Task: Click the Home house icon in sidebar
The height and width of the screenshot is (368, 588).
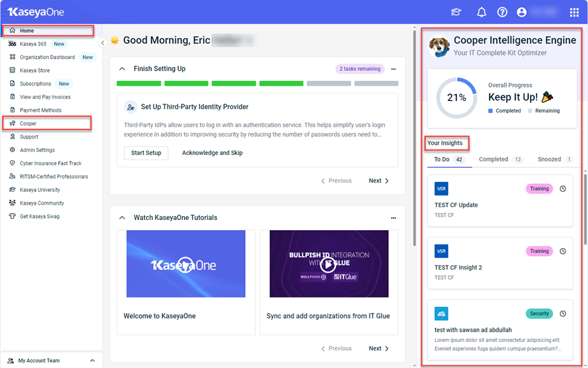Action: tap(12, 31)
